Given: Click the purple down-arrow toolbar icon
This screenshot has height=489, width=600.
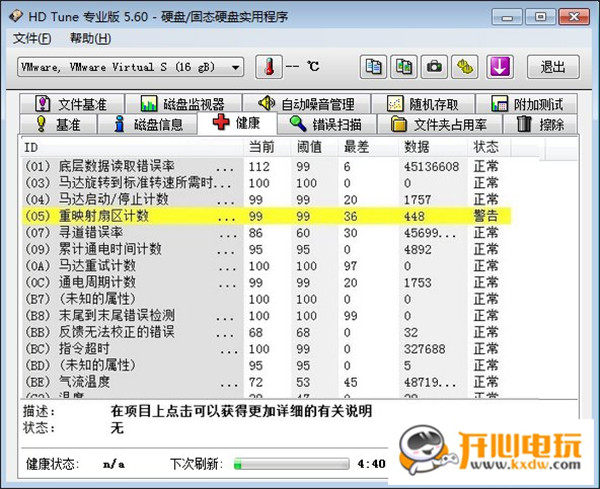Looking at the screenshot, I should point(499,67).
